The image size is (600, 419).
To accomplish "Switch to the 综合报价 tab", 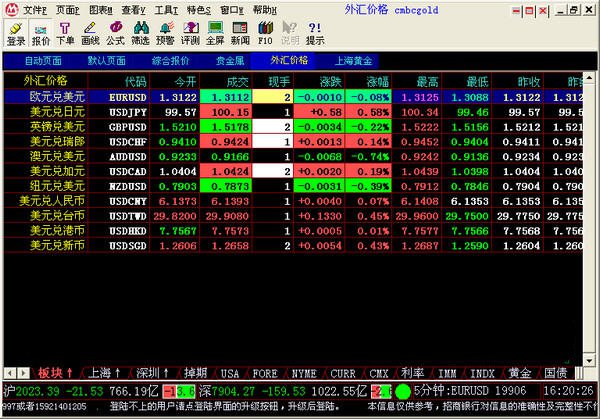I will tap(170, 61).
